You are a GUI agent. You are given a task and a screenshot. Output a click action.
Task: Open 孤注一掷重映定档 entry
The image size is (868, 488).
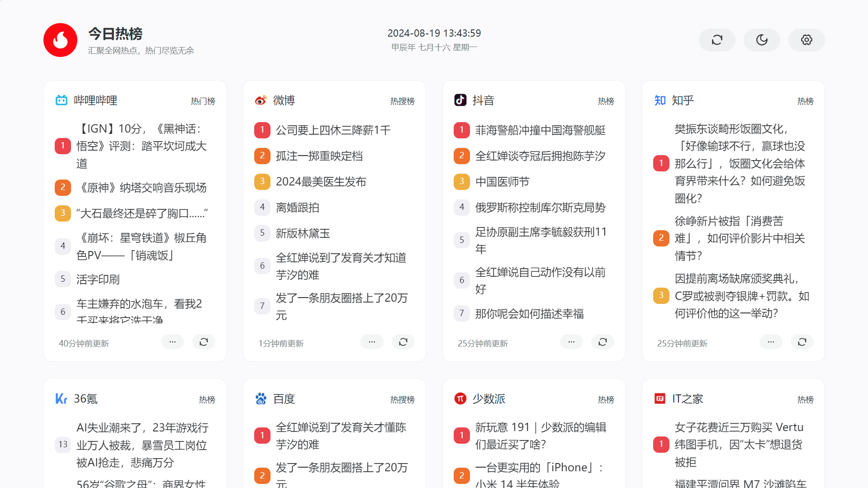click(319, 156)
